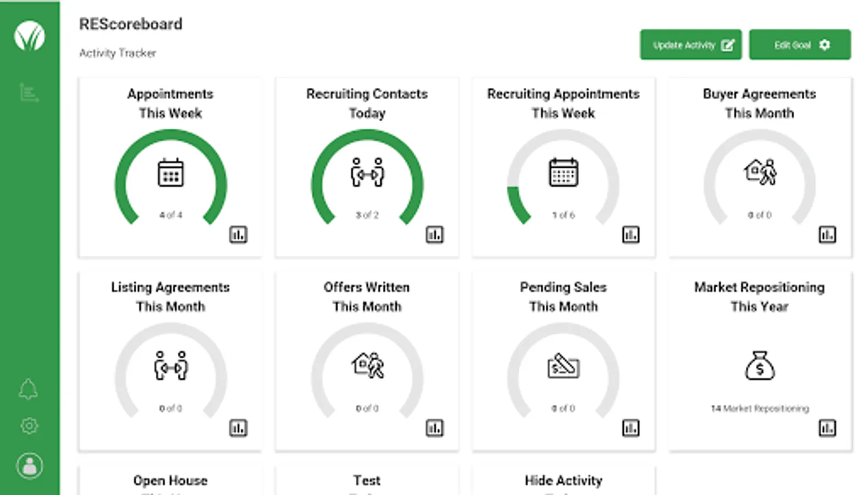The image size is (868, 495).
Task: Click the Recruiting Contacts Today progress gauge
Action: [367, 177]
